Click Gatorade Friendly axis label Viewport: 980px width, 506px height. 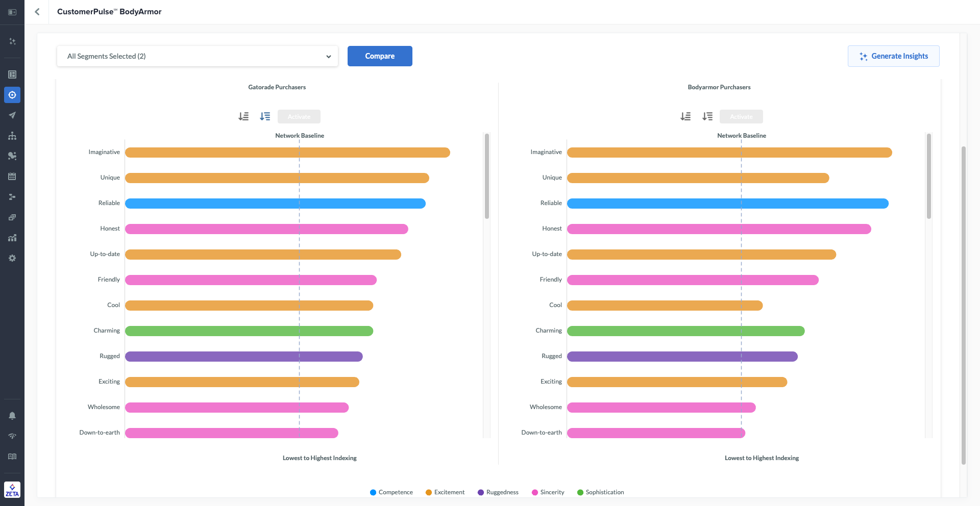click(x=109, y=280)
